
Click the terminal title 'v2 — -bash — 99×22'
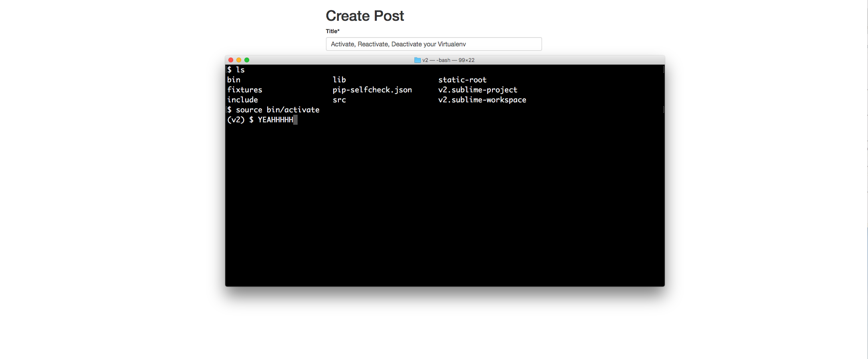tap(448, 60)
